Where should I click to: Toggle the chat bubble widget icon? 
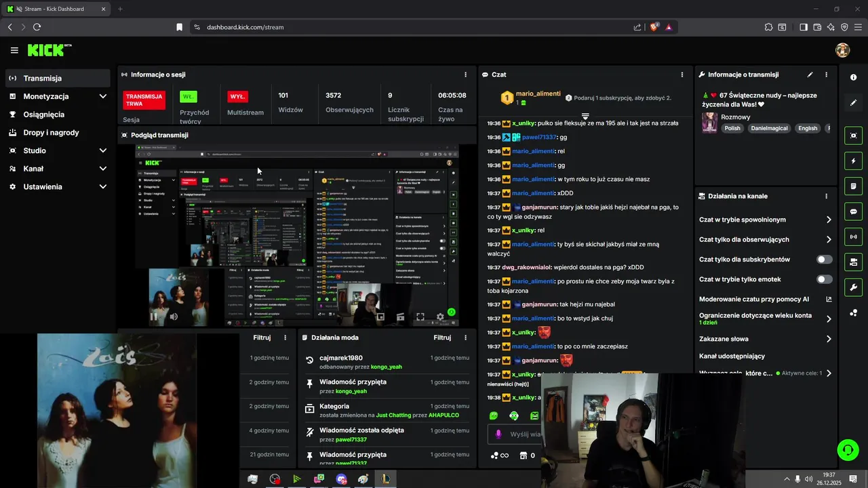coord(854,211)
